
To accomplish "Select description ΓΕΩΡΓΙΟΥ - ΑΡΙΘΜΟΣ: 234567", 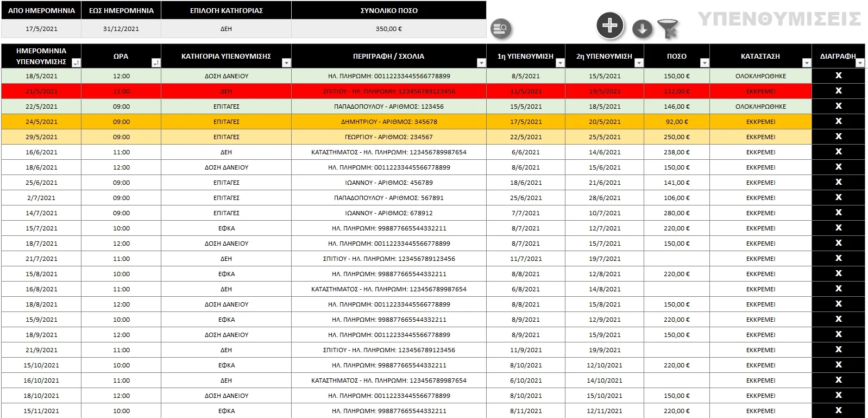I will [x=389, y=137].
